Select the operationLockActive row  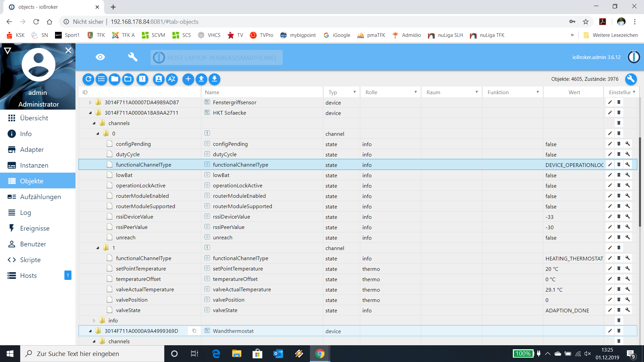(x=358, y=185)
